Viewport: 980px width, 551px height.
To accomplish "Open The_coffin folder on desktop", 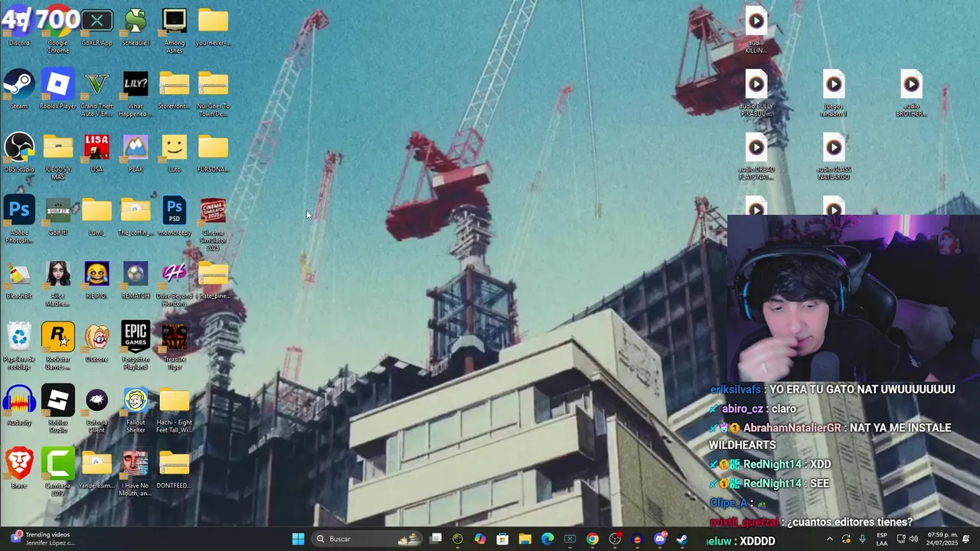I will 136,216.
